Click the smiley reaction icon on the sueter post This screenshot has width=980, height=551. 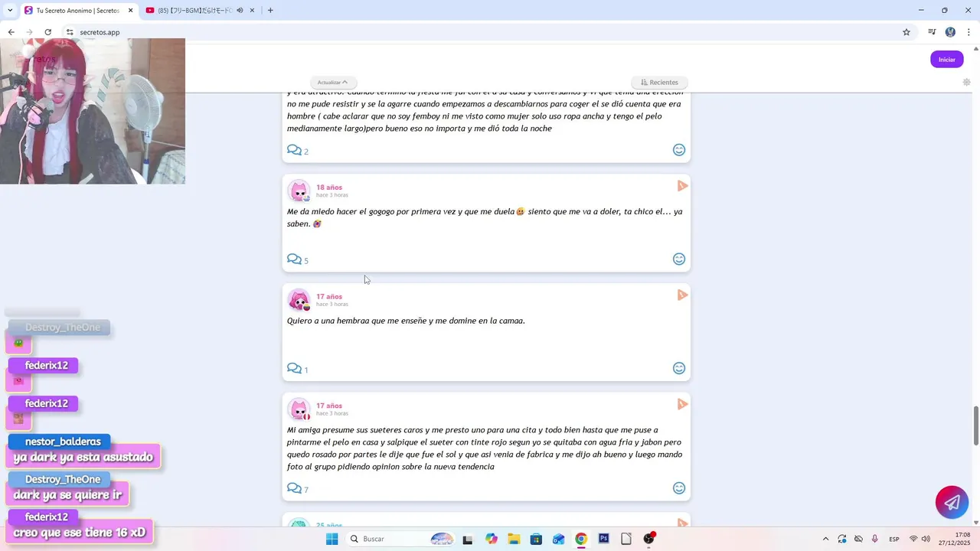pyautogui.click(x=679, y=488)
